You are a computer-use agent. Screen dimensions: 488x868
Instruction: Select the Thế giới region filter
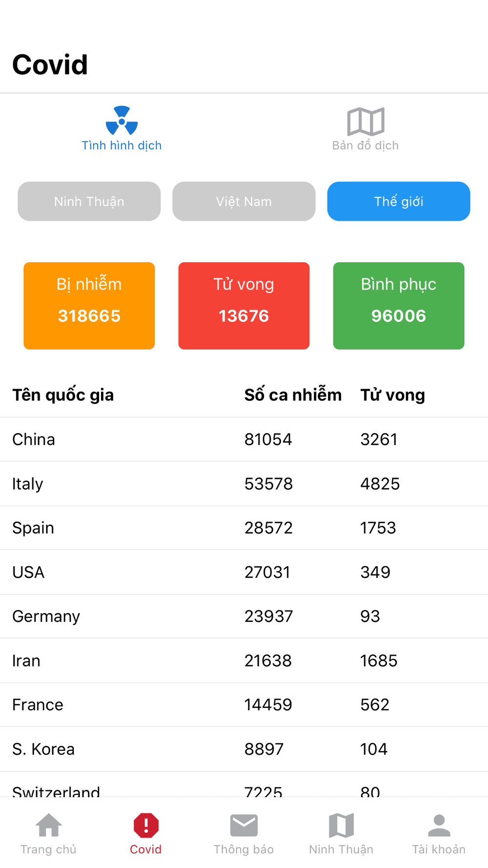(x=399, y=201)
